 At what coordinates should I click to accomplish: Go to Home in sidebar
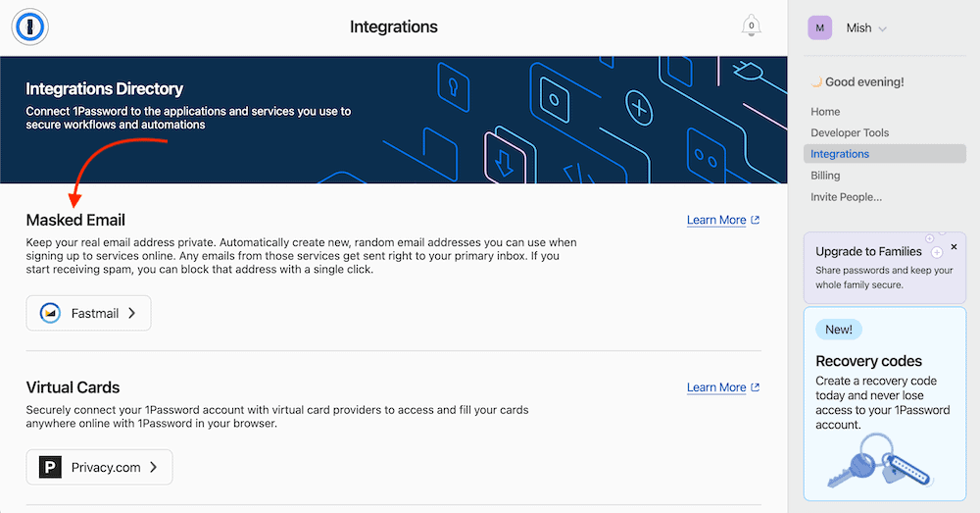click(x=825, y=112)
